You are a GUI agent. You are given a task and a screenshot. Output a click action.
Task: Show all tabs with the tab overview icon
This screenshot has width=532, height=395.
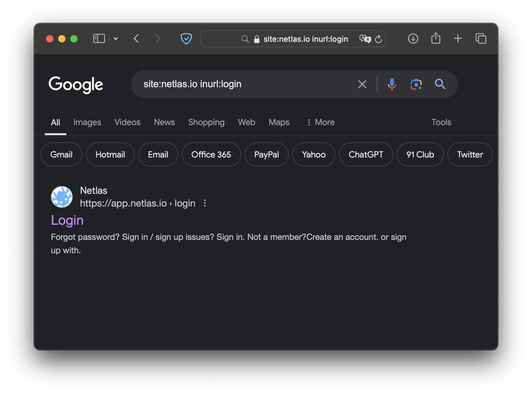tap(481, 38)
